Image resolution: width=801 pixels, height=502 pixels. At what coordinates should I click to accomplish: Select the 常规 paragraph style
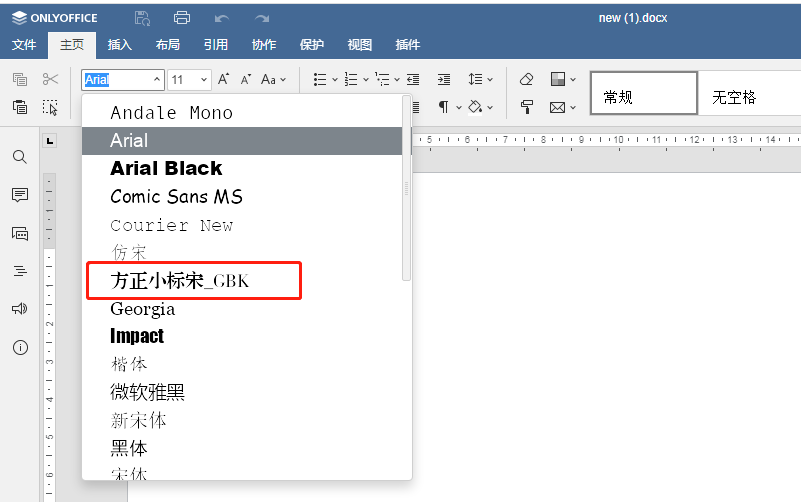tap(644, 93)
